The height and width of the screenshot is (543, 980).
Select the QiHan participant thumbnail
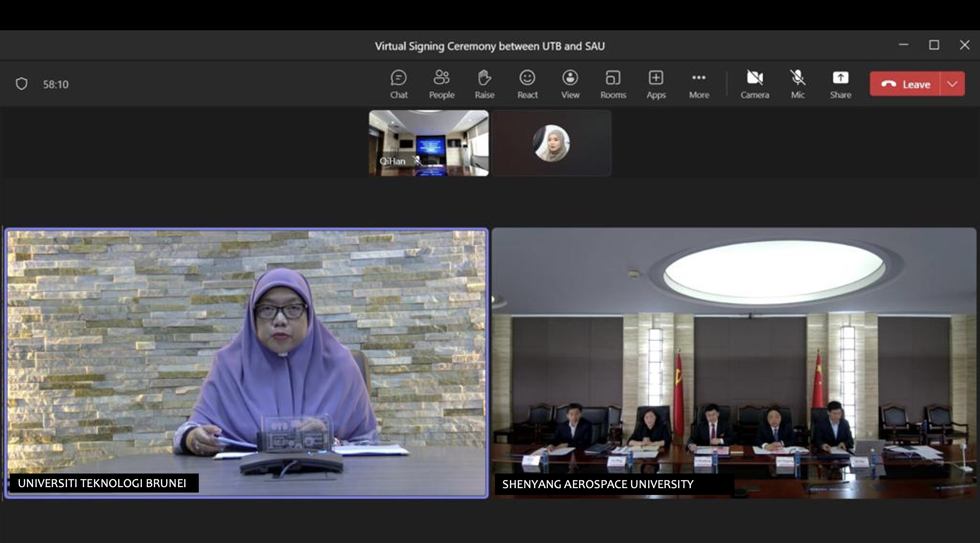[428, 143]
